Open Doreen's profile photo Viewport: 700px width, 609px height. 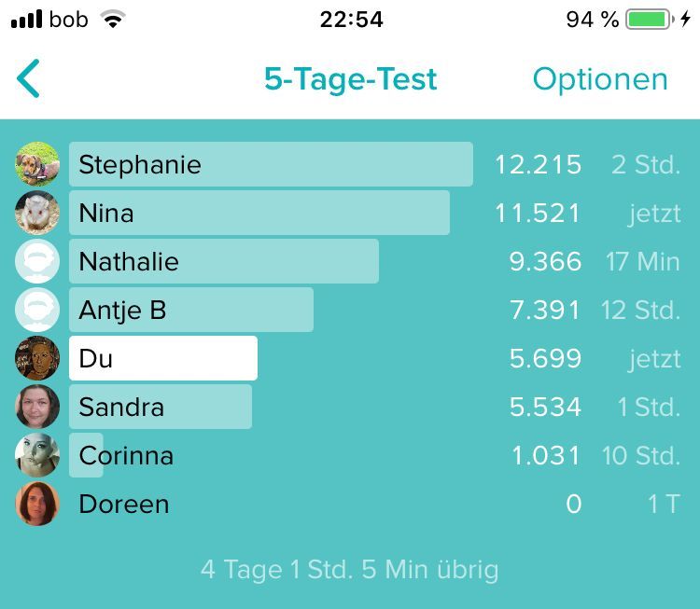pos(37,504)
